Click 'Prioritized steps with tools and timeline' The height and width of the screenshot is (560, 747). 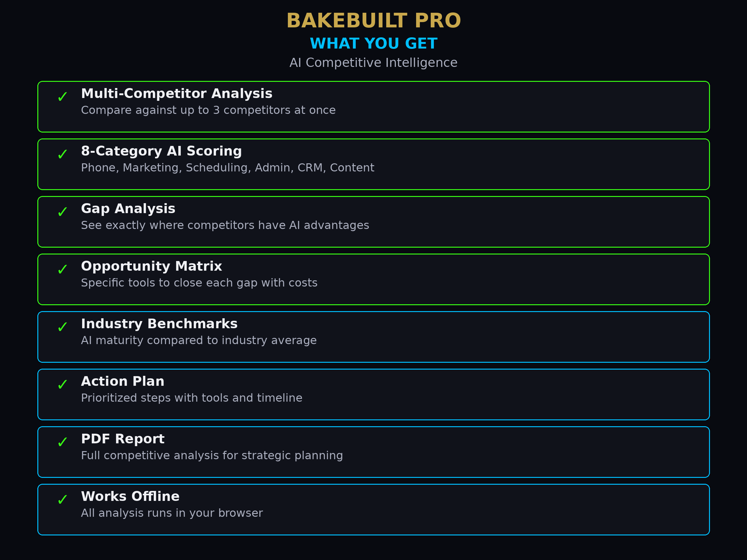[x=192, y=398]
